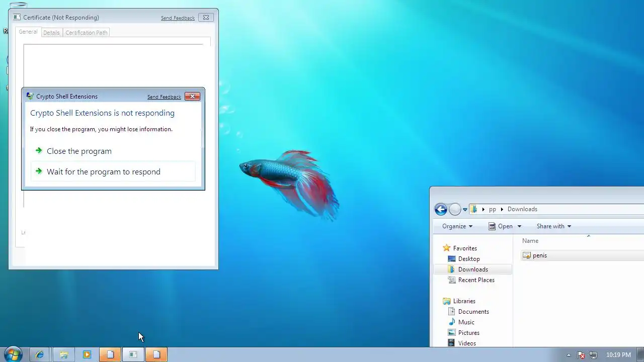
Task: Switch to the Details tab
Action: tap(51, 33)
